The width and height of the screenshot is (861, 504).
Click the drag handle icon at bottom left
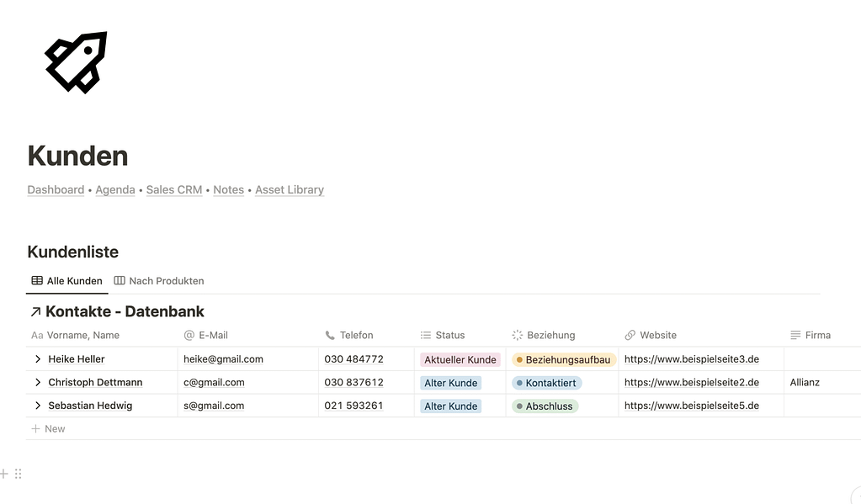tap(18, 474)
